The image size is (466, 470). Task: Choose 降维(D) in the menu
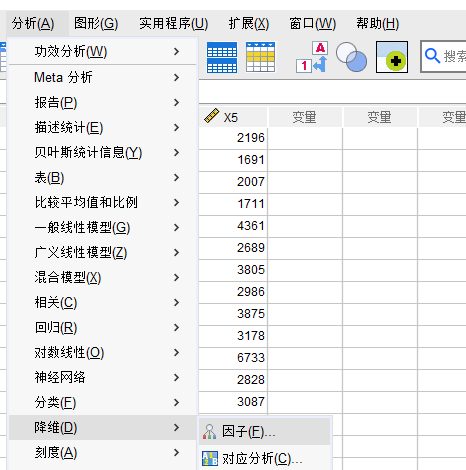102,427
